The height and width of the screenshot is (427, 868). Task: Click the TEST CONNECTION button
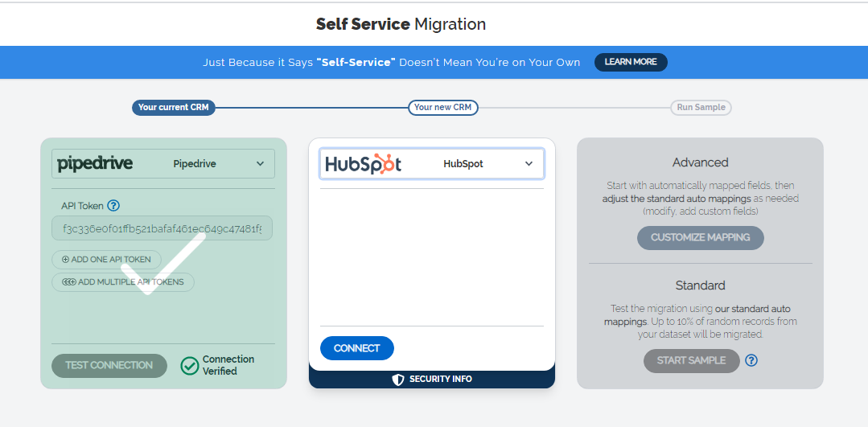pyautogui.click(x=109, y=366)
